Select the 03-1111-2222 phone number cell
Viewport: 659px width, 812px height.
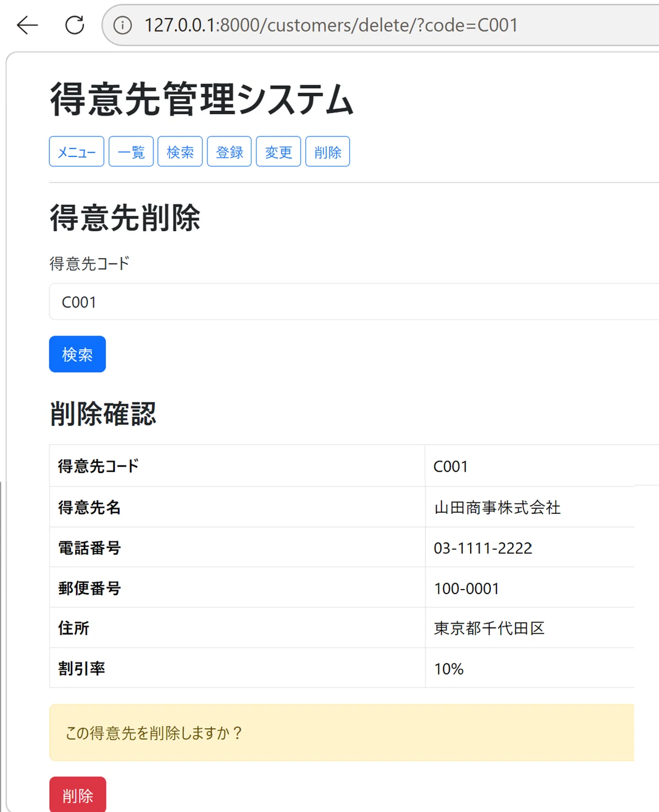(529, 547)
